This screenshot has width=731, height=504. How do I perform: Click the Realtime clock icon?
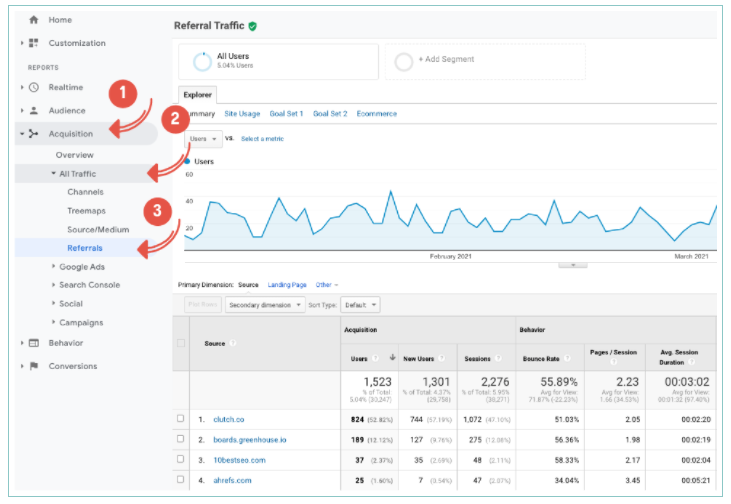click(34, 87)
